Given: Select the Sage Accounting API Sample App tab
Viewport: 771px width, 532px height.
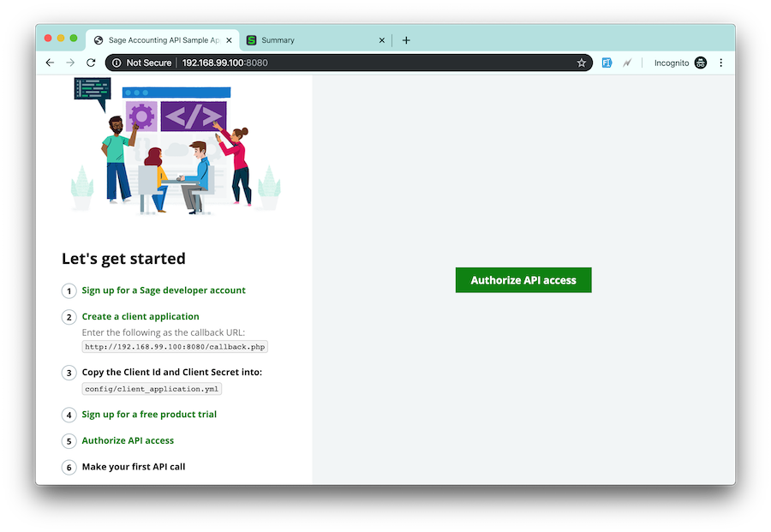Looking at the screenshot, I should 163,40.
